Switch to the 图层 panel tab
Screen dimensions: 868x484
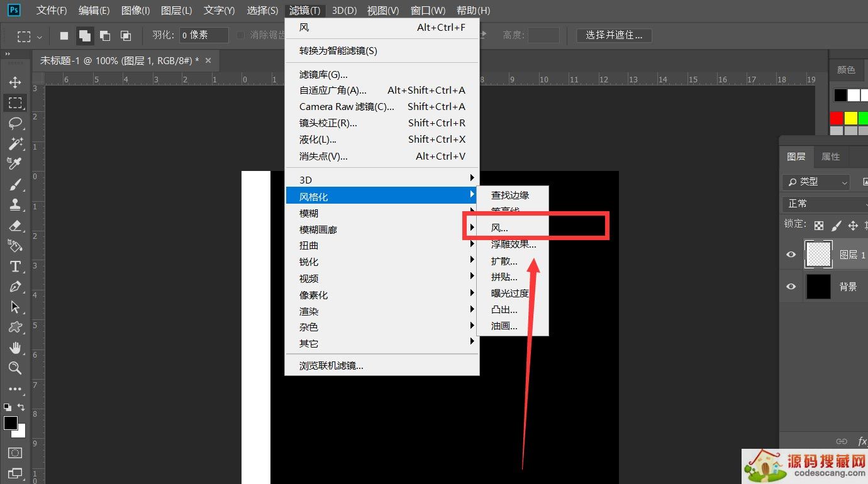(796, 157)
